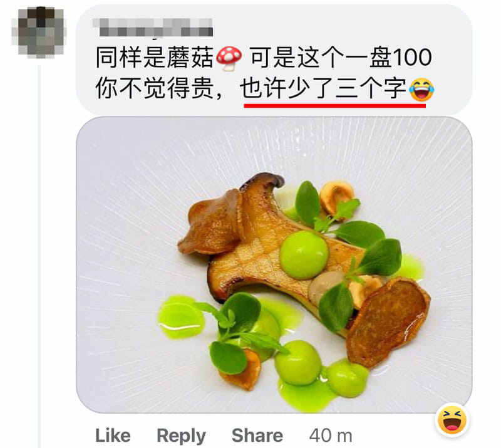The height and width of the screenshot is (448, 501).
Task: Click the number 100 in the comment
Action: 412,58
